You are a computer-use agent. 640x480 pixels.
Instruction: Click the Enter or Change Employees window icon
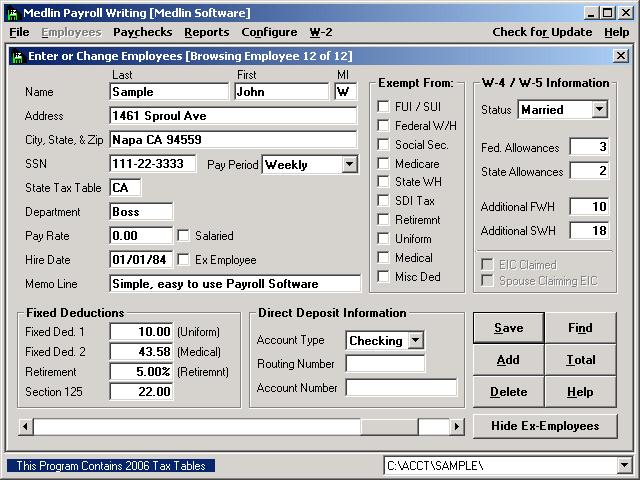coord(18,56)
